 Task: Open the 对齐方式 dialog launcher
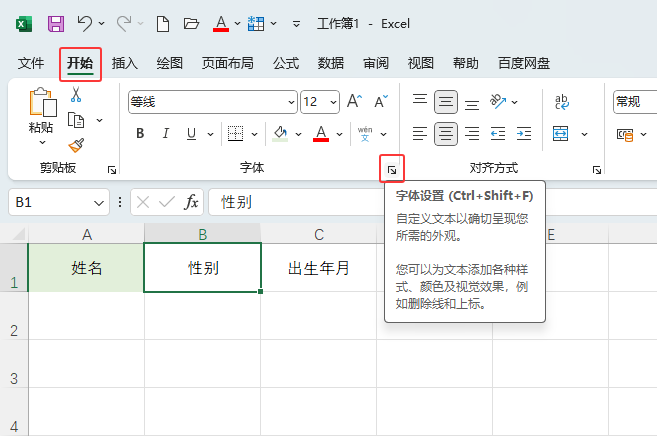click(x=597, y=170)
